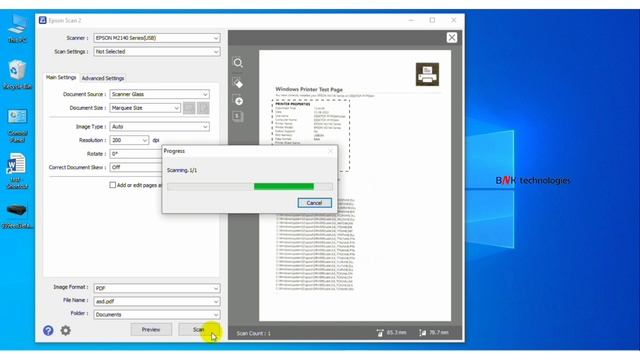This screenshot has height=360, width=640.
Task: Open the configuration gear icon
Action: (x=66, y=330)
